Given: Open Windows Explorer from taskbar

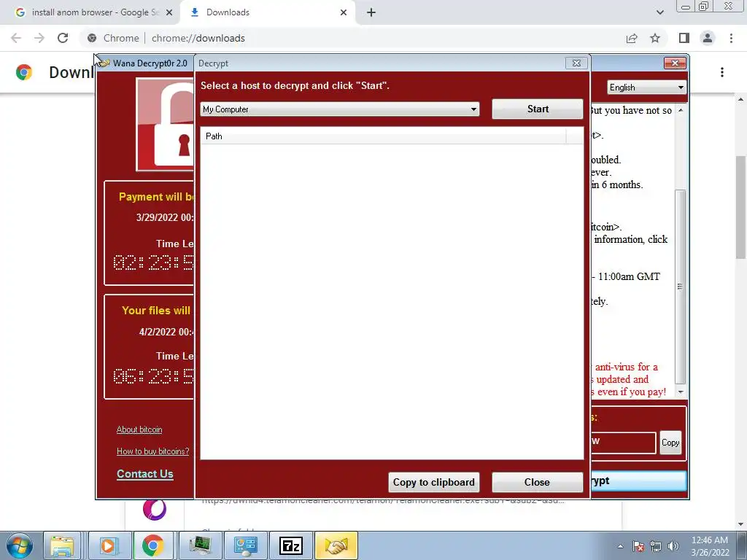Looking at the screenshot, I should [x=62, y=545].
